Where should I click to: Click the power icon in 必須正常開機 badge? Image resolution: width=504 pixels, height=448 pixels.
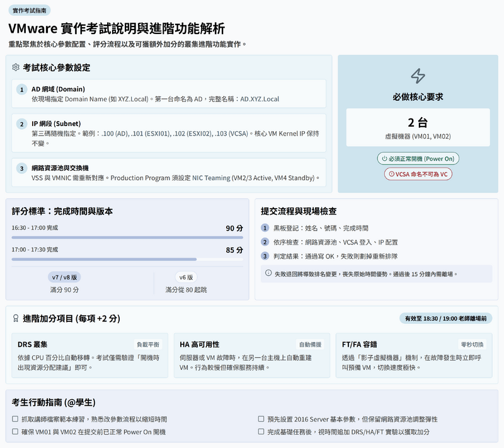[385, 159]
